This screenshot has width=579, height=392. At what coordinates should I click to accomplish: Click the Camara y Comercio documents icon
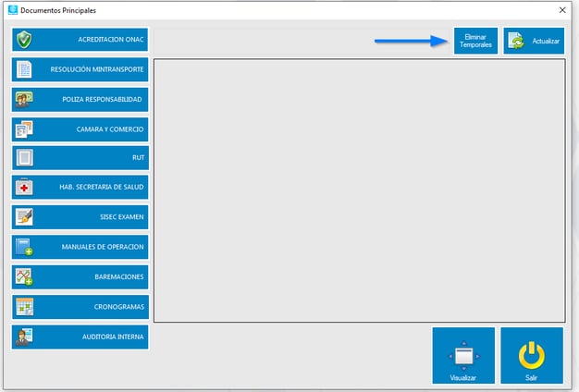25,129
